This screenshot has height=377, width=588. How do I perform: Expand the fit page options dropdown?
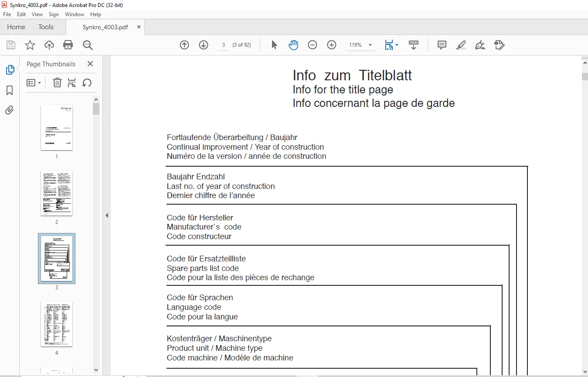[x=397, y=45]
